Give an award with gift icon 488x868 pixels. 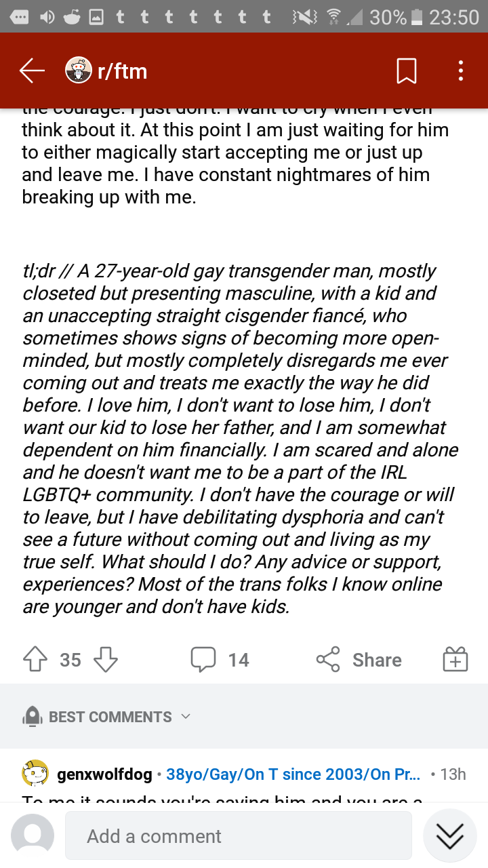(x=455, y=659)
